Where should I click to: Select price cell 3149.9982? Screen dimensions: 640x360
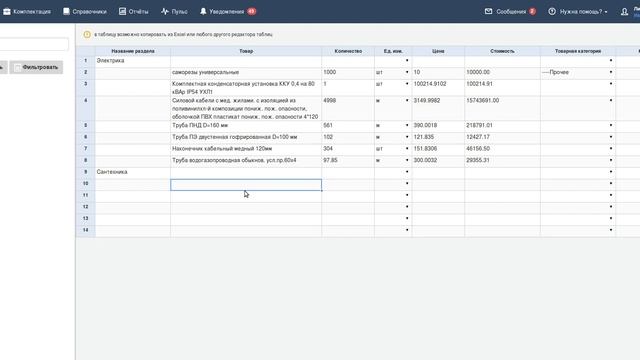[438, 109]
